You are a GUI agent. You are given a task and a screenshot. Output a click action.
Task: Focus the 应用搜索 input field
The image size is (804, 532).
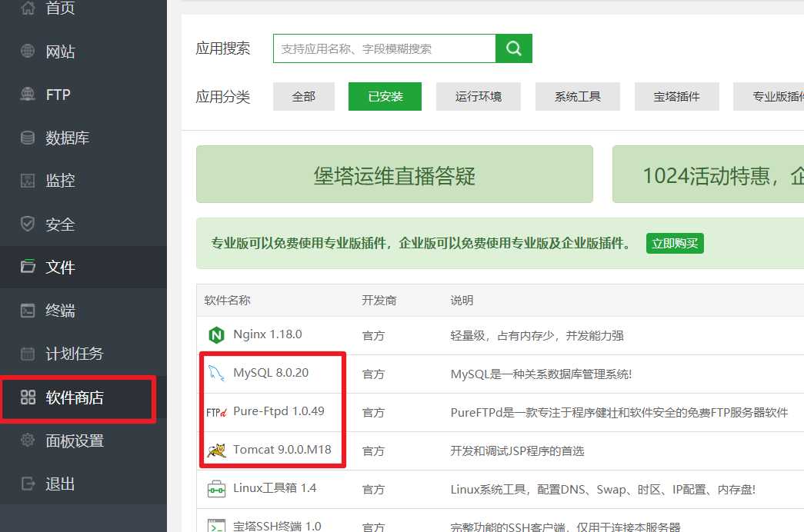click(385, 48)
